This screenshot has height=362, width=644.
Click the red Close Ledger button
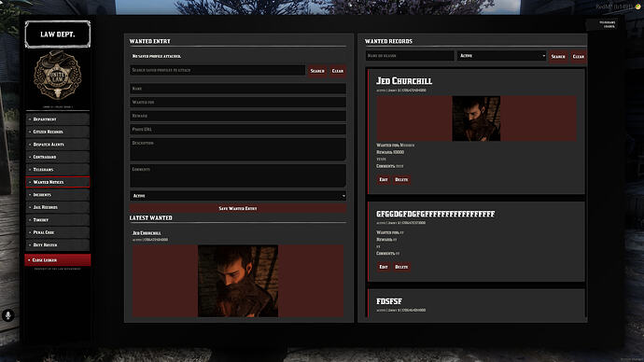(58, 259)
